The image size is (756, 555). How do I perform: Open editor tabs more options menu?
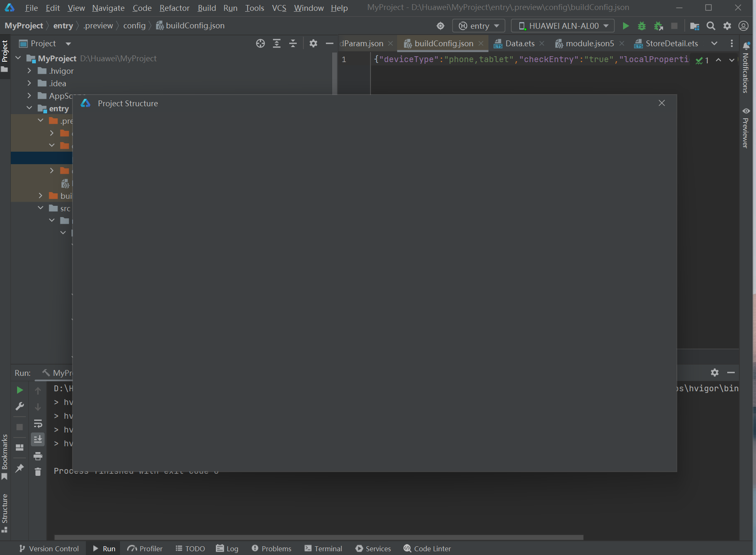coord(732,43)
